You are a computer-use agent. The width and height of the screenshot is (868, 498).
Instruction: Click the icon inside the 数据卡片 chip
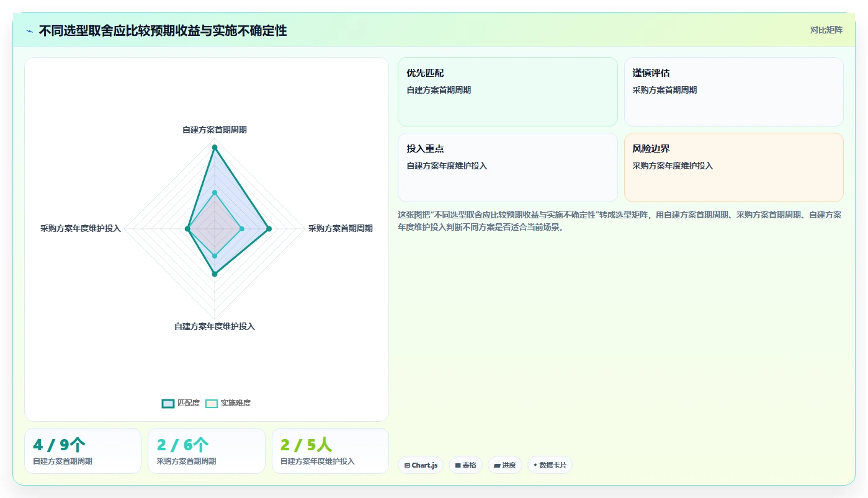[x=535, y=465]
